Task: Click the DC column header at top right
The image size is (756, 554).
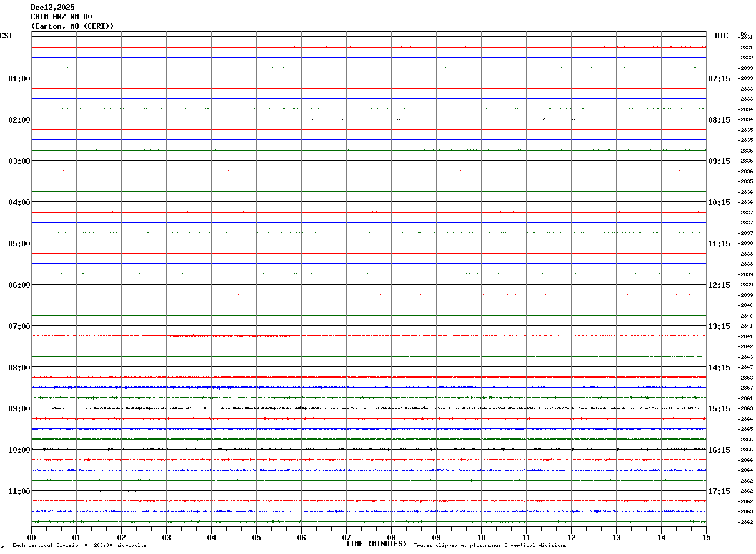Action: (744, 34)
